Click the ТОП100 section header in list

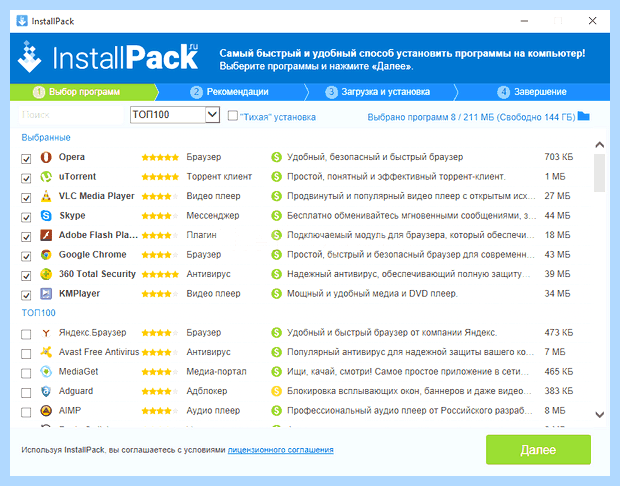38,313
